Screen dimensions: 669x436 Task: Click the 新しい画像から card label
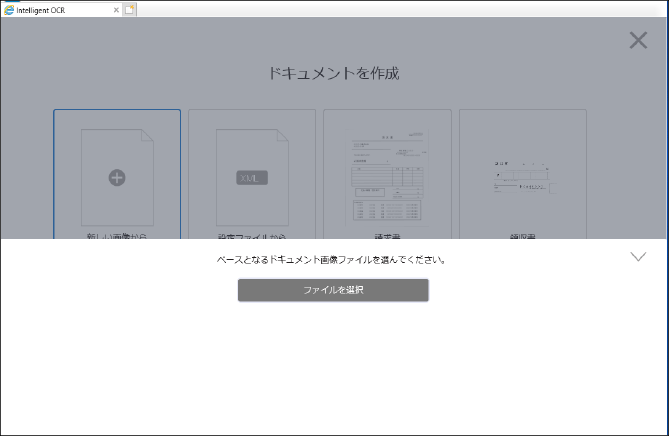point(117,236)
